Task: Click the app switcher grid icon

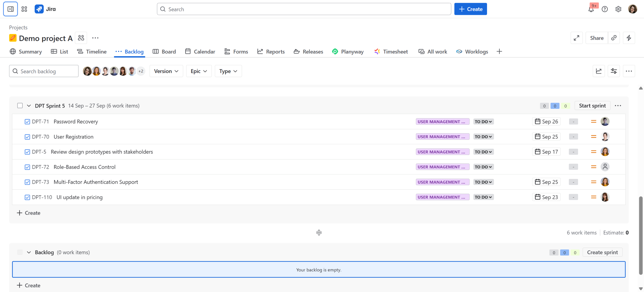Action: tap(24, 9)
